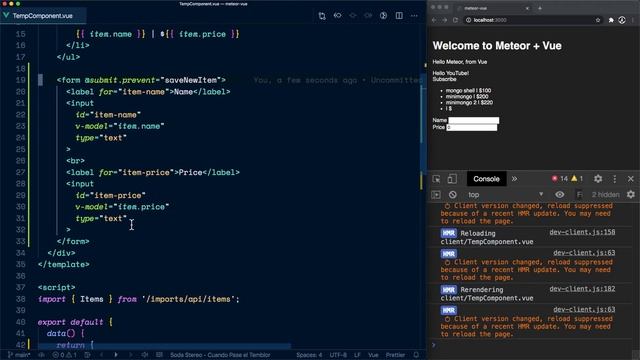This screenshot has width=640, height=360.
Task: Open DevTools settings gear
Action: 598,179
